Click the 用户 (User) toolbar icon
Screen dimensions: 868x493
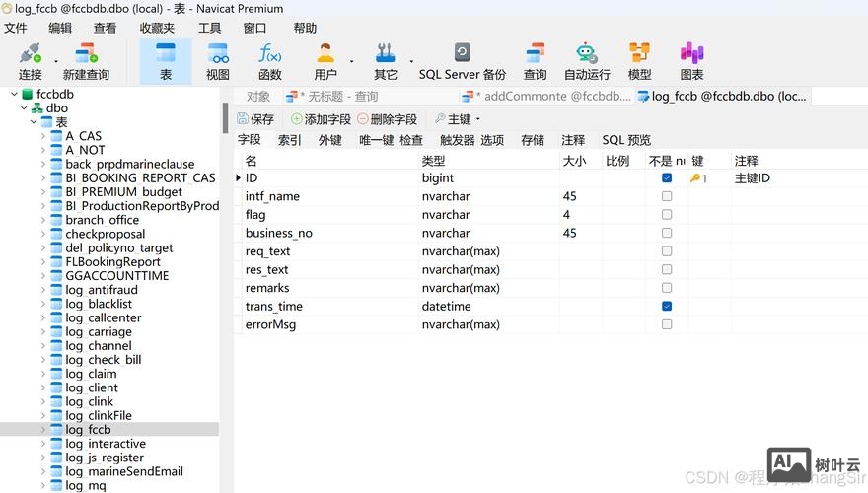(x=325, y=55)
